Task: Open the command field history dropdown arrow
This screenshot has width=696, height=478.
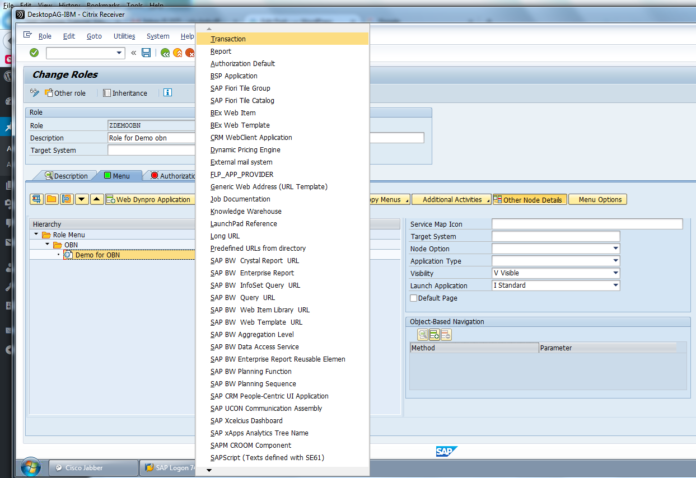Action: pyautogui.click(x=119, y=53)
